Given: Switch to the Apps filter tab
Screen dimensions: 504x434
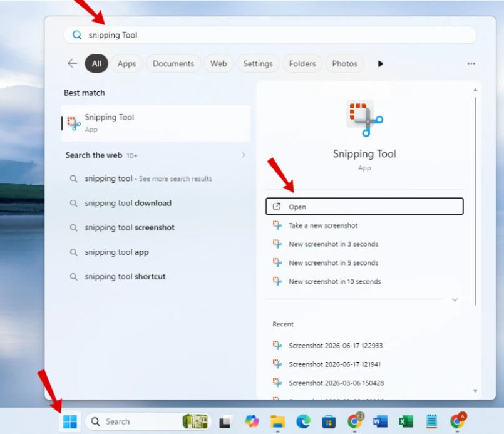Looking at the screenshot, I should 126,64.
